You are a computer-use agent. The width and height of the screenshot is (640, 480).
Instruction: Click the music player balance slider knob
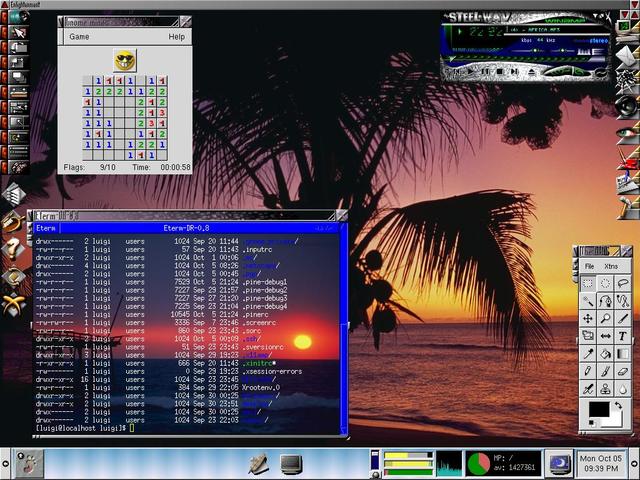click(563, 51)
